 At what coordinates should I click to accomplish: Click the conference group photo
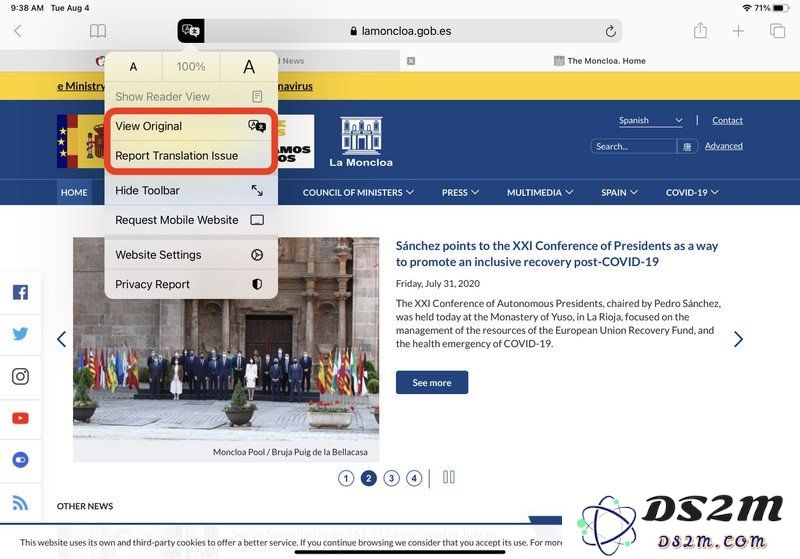click(226, 339)
